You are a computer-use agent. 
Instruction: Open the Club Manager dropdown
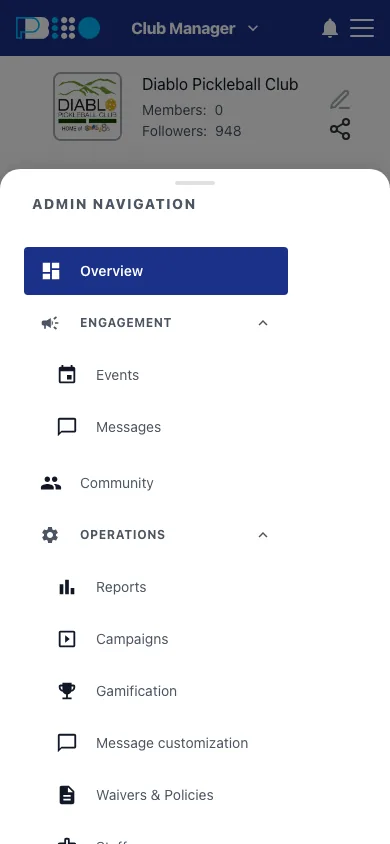(x=195, y=29)
